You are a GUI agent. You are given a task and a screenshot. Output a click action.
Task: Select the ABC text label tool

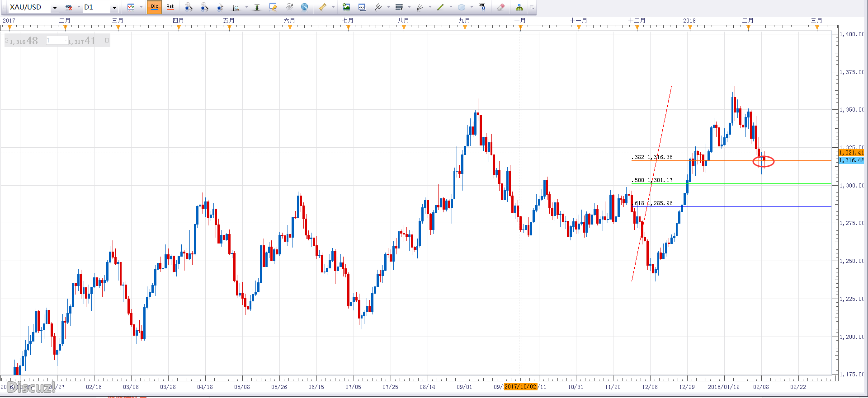pos(482,7)
